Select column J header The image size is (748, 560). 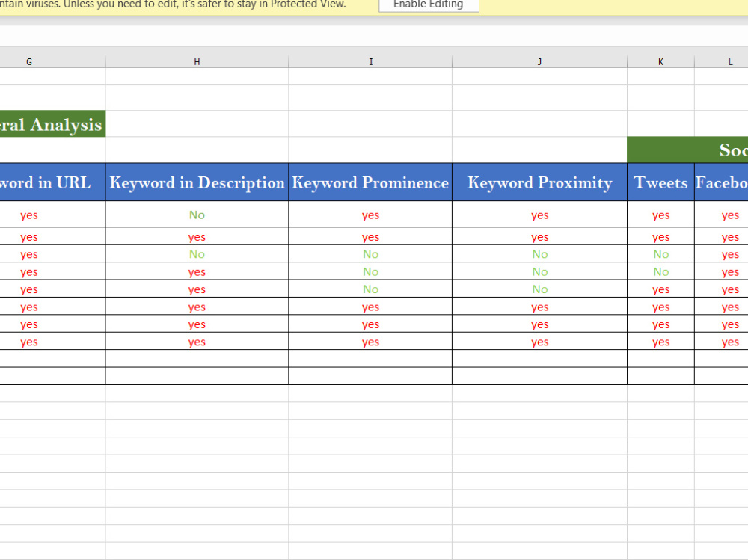(539, 61)
